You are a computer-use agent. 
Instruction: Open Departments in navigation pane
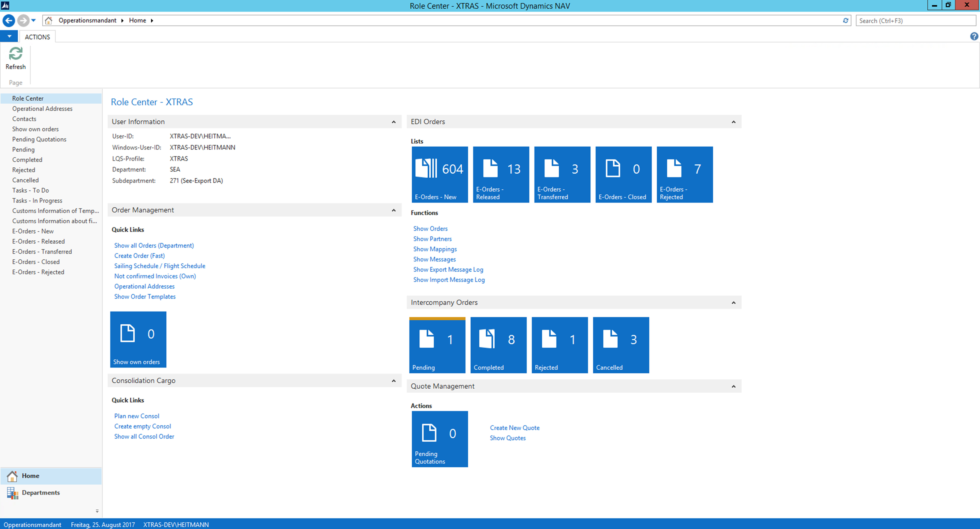click(x=41, y=492)
